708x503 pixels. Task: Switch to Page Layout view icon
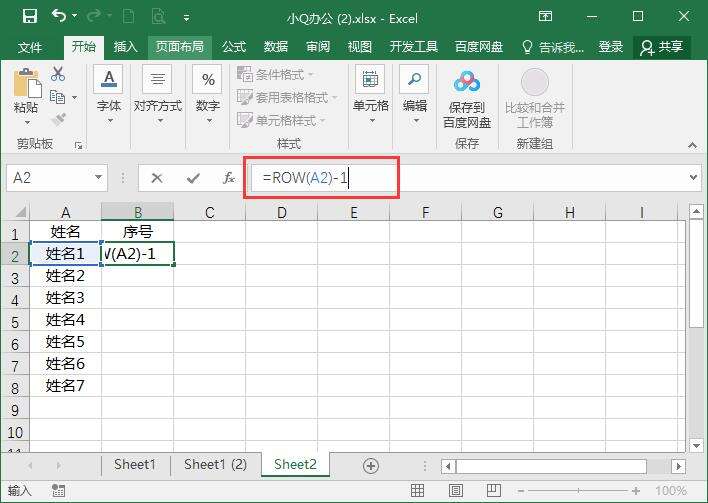pos(456,490)
